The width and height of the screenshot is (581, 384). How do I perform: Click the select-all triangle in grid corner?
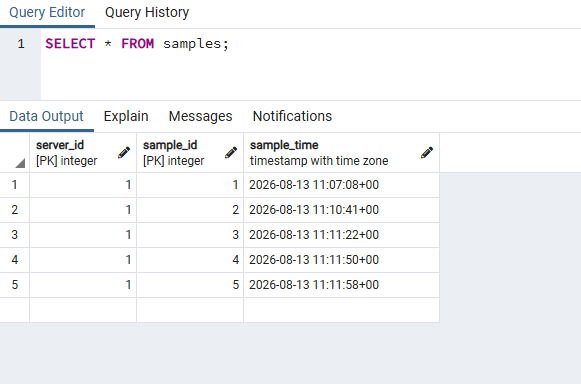[x=20, y=163]
